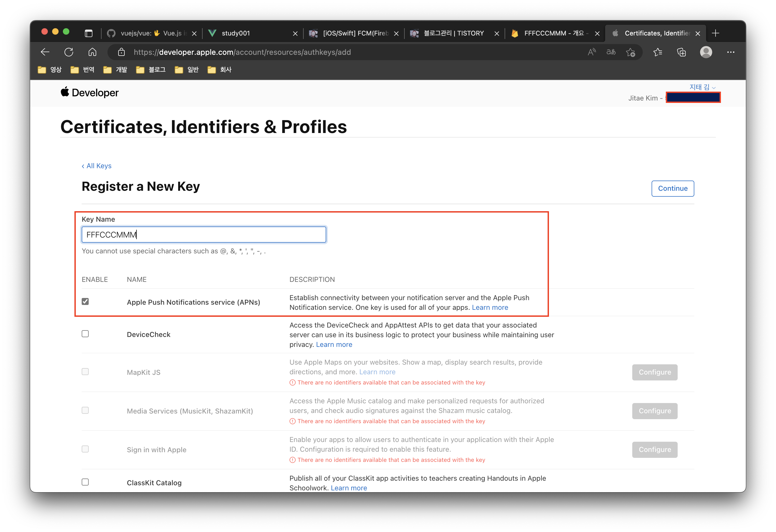776x532 pixels.
Task: Click the NAME column header
Action: (136, 279)
